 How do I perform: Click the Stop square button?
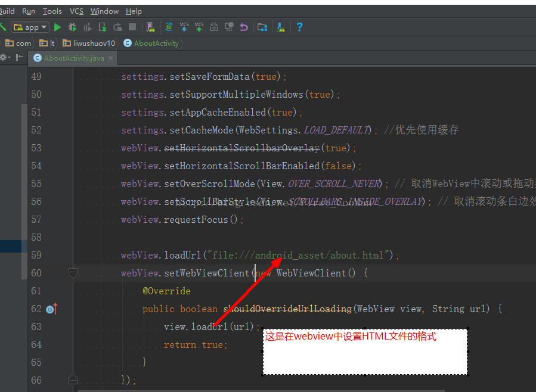pyautogui.click(x=132, y=27)
